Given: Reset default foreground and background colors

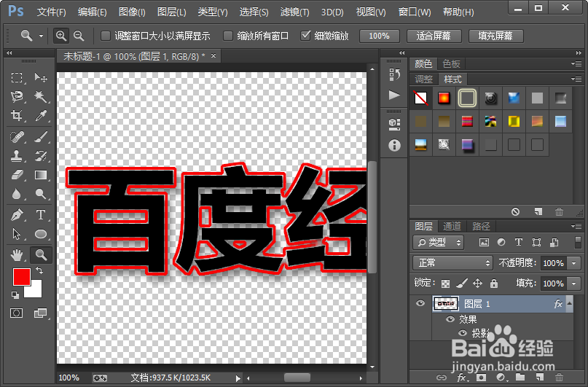Looking at the screenshot, I should click(15, 294).
